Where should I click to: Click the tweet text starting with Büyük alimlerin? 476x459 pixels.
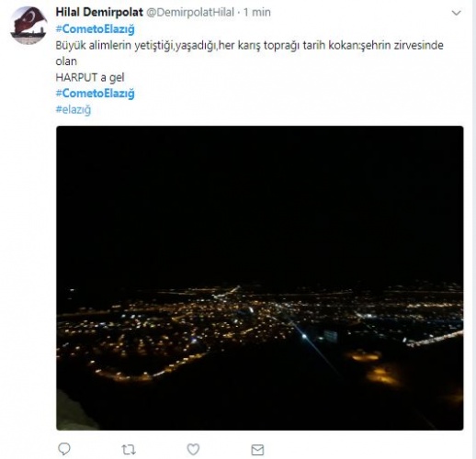tap(249, 53)
